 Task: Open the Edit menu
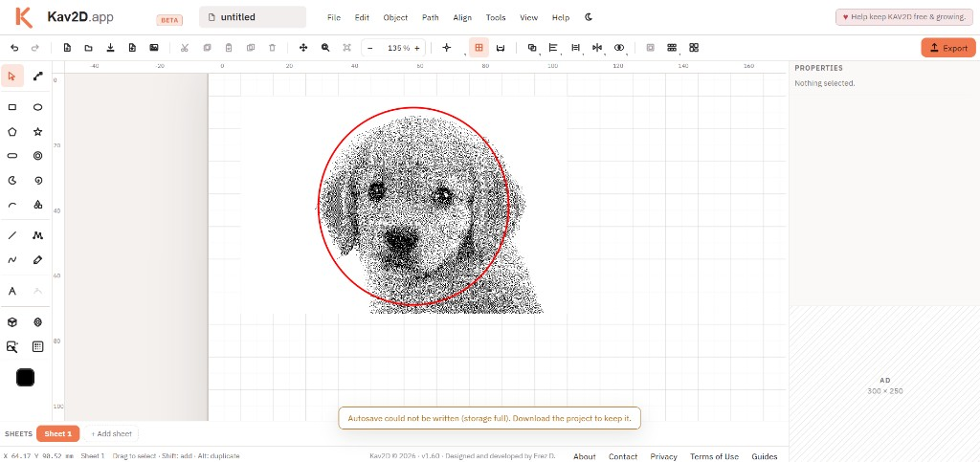tap(362, 17)
